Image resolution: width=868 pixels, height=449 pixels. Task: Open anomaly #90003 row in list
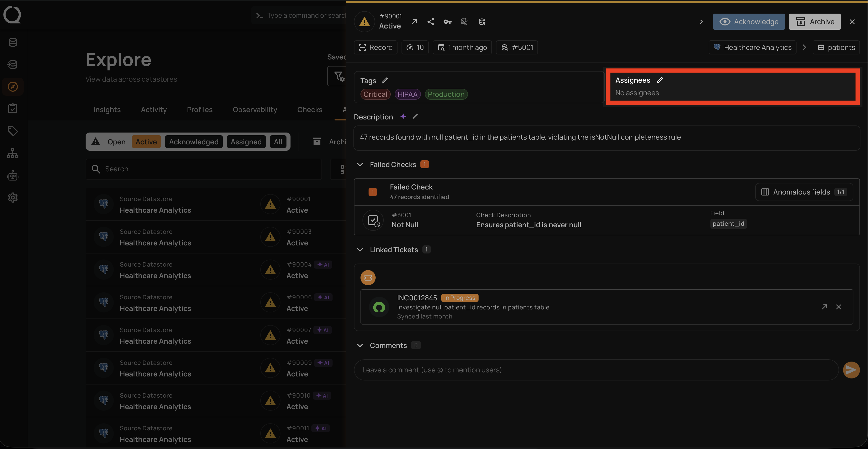(216, 237)
